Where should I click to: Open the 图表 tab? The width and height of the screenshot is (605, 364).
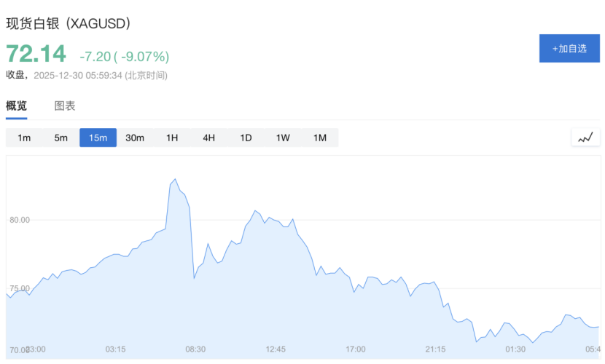(x=65, y=106)
